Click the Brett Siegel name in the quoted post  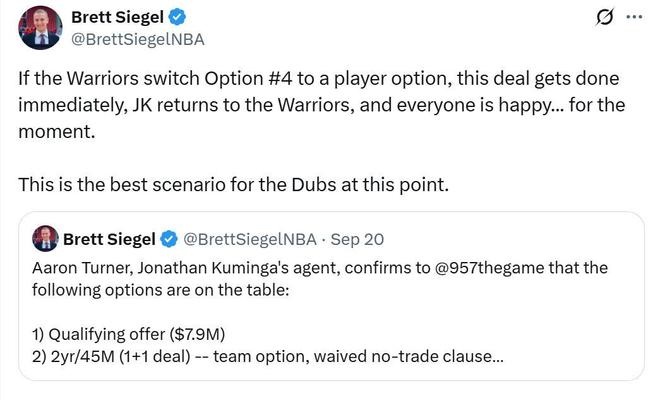[110, 239]
